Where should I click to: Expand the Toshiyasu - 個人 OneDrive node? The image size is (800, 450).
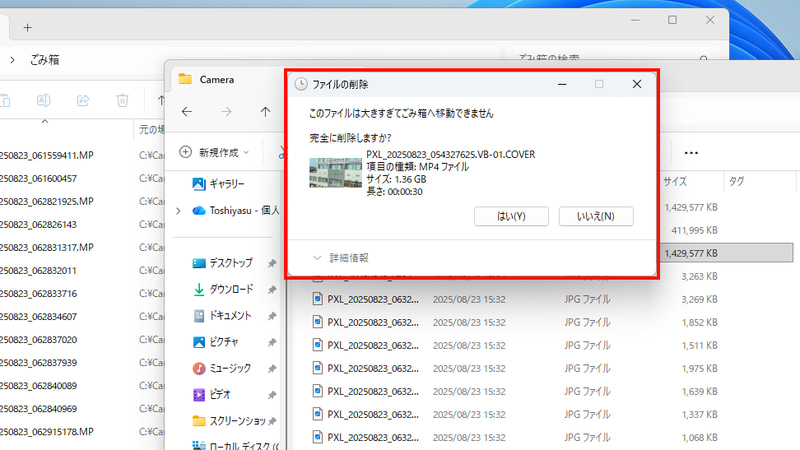(178, 211)
